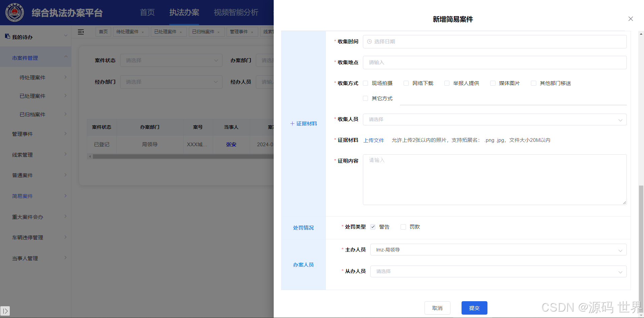Click the 证据材料 add link in the side panel

pos(304,124)
